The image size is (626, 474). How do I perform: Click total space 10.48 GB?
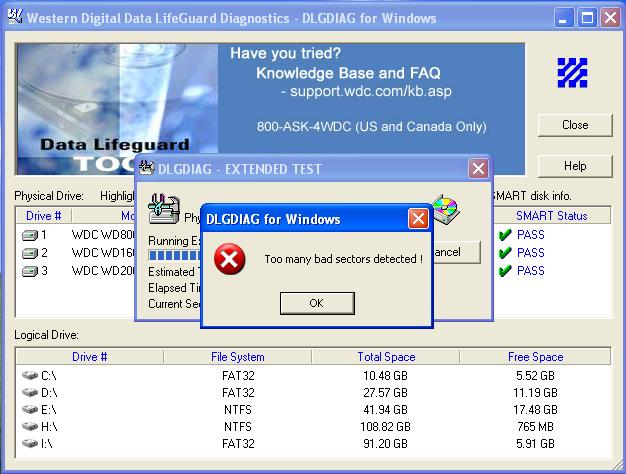coord(385,376)
